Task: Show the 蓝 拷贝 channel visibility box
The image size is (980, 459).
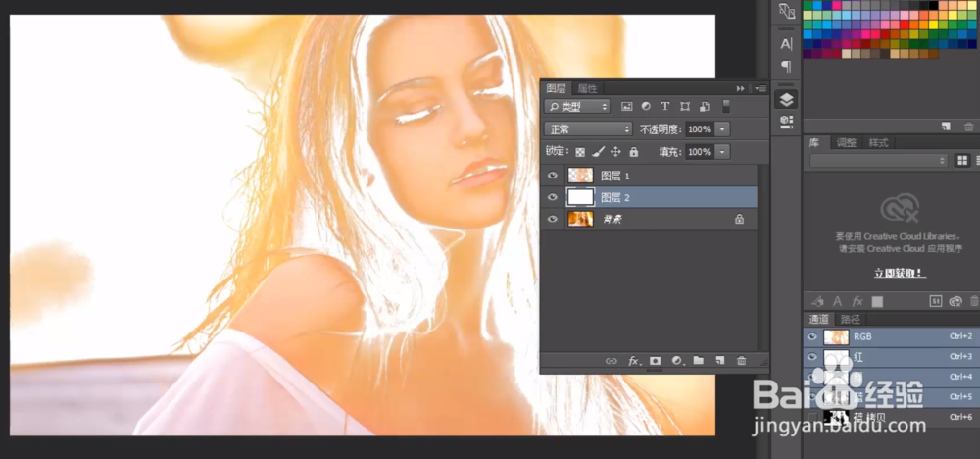Action: pos(811,417)
